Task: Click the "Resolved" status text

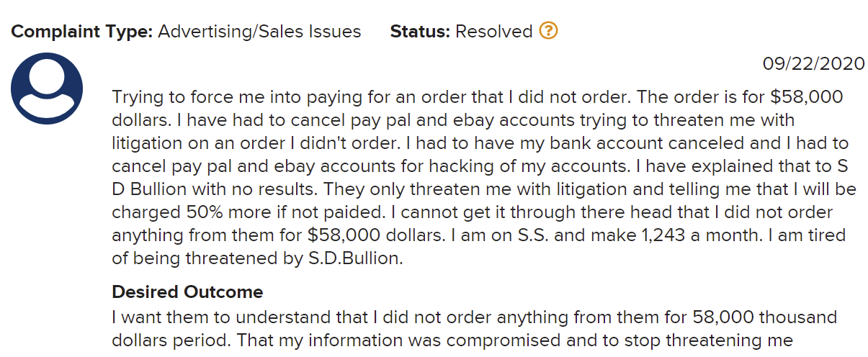Action: (494, 32)
